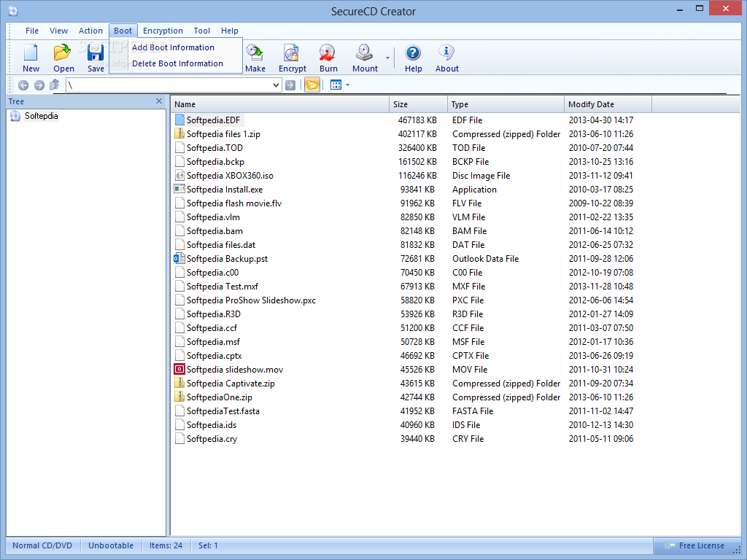The height and width of the screenshot is (560, 747).
Task: Click the path input field
Action: click(169, 85)
